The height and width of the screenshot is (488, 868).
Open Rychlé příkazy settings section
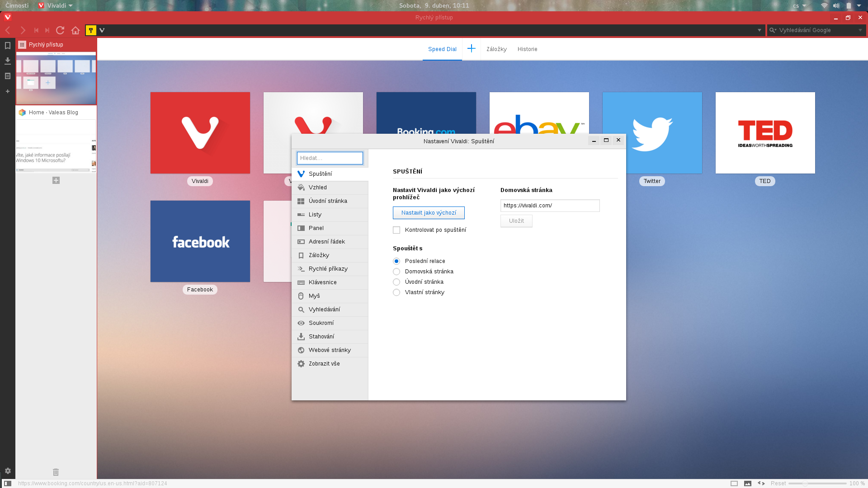[x=330, y=269]
